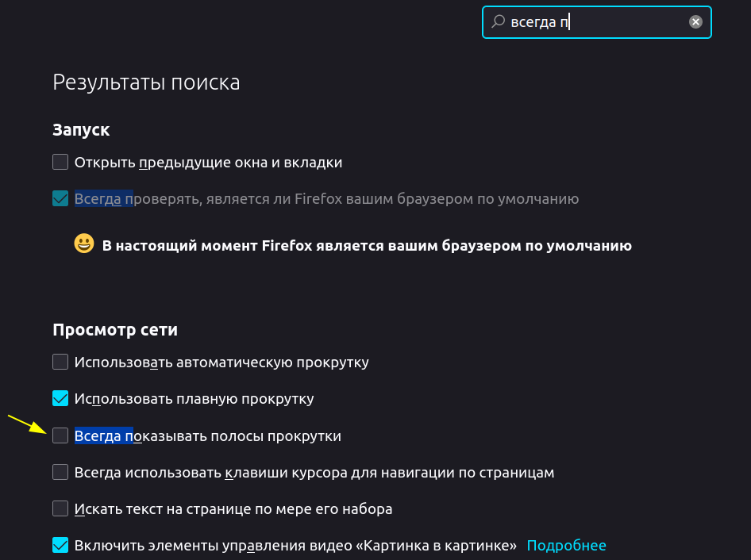The width and height of the screenshot is (751, 560).
Task: Uncheck the 'Всегда проверять' default browser checkbox
Action: pos(60,198)
